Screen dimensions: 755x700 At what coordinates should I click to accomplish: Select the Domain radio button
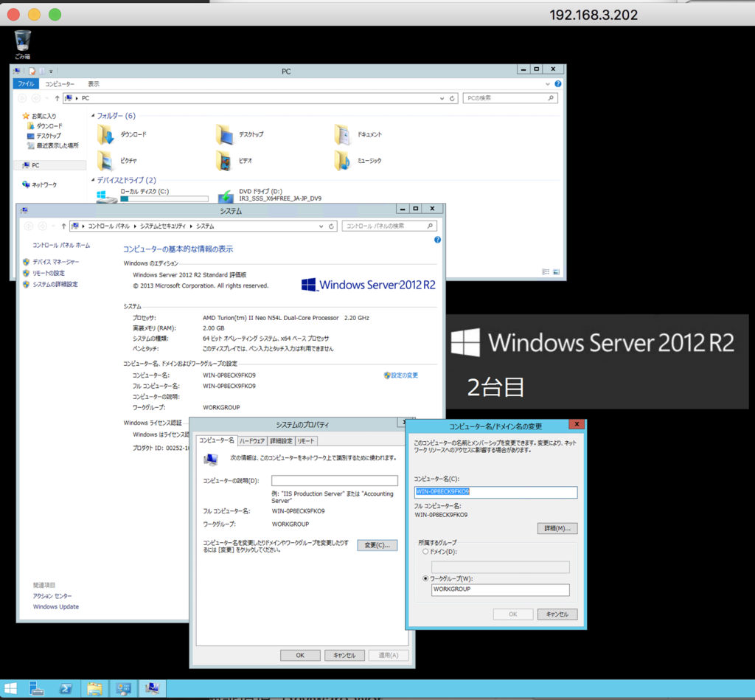(425, 552)
